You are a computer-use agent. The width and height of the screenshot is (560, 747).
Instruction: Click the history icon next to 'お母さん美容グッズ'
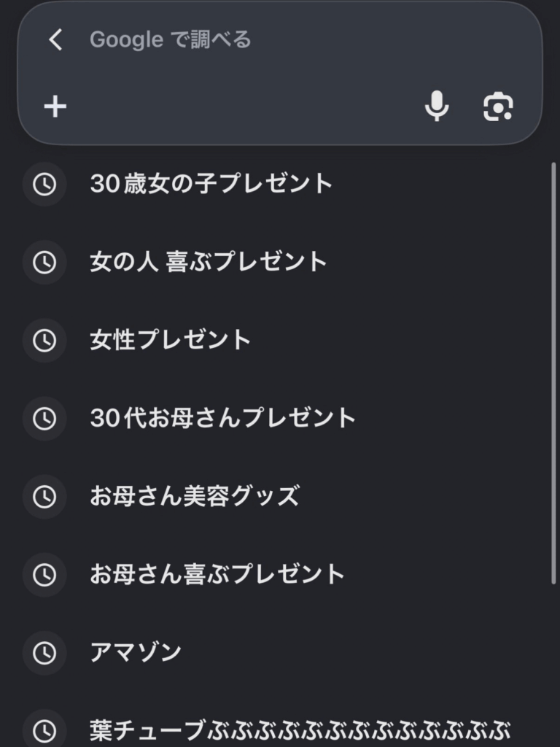pos(44,497)
